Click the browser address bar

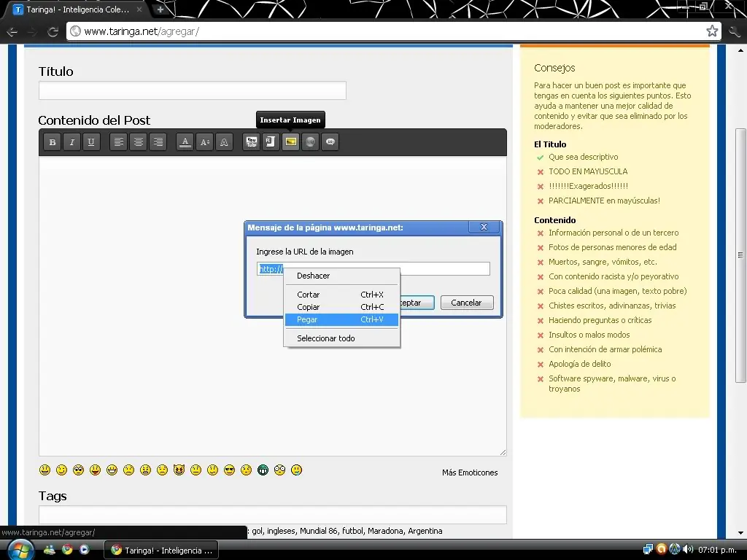[393, 31]
